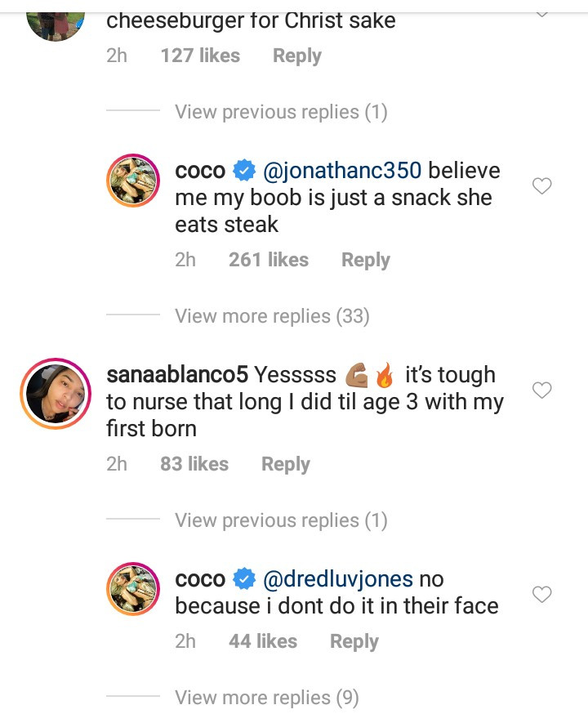Show previous replies under sanaablanco5 comment

[281, 520]
